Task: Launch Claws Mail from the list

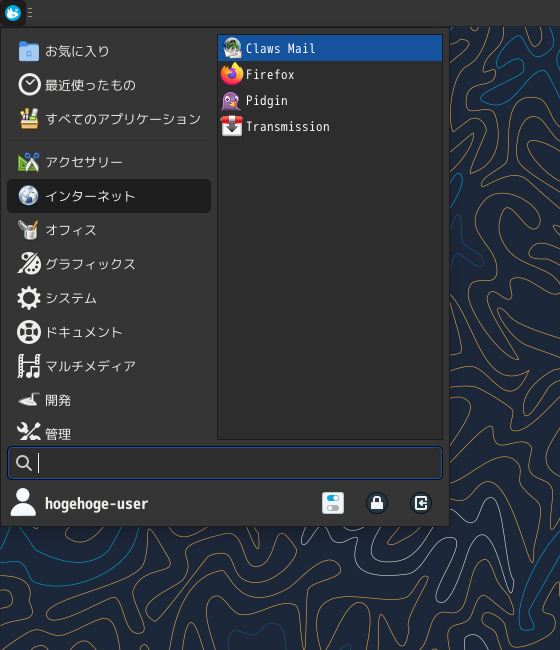Action: [x=330, y=48]
